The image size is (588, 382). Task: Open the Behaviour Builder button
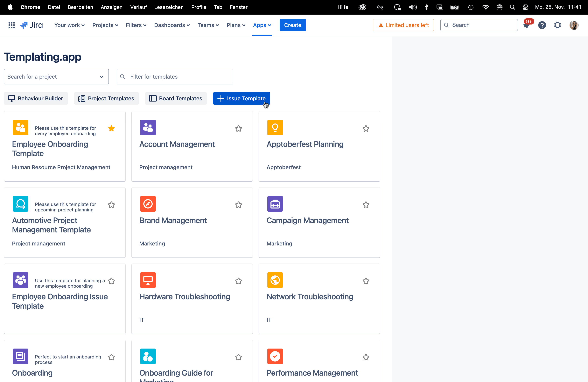coord(36,98)
